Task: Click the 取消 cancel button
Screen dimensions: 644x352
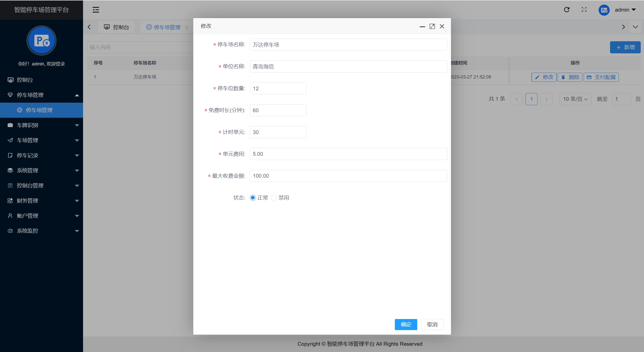Action: pos(432,325)
